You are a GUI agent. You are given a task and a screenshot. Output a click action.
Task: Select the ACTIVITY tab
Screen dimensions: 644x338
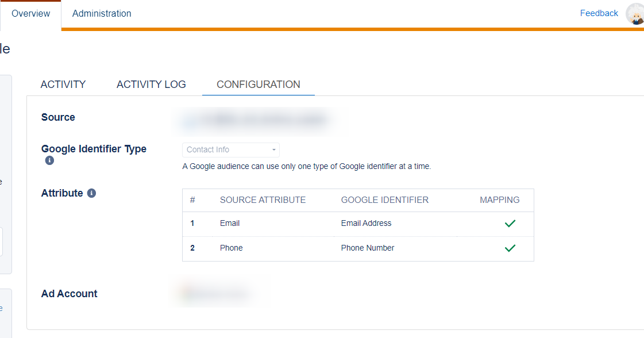(x=63, y=84)
